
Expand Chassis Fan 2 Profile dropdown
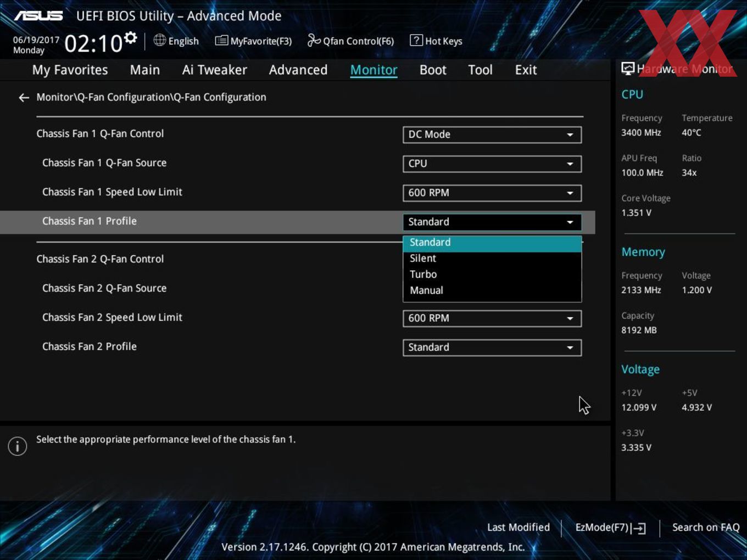[492, 347]
